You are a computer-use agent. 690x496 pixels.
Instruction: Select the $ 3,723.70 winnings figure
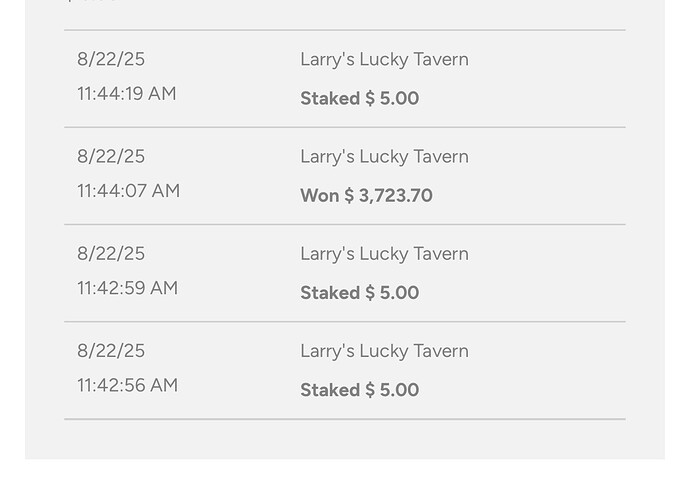click(x=389, y=195)
